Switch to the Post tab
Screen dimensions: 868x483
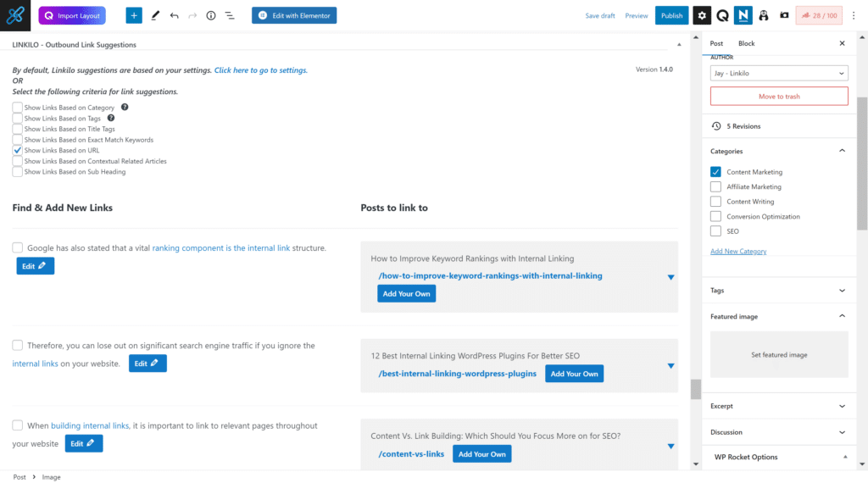tap(716, 43)
